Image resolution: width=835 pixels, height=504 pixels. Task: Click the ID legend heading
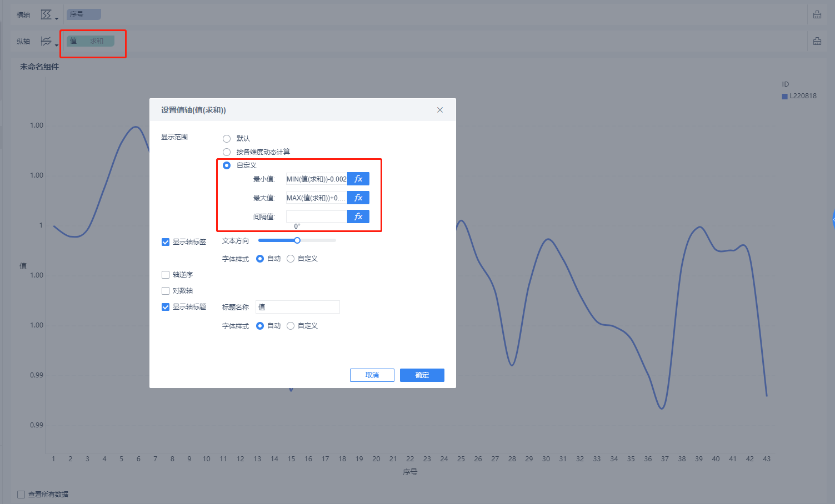[x=786, y=84]
